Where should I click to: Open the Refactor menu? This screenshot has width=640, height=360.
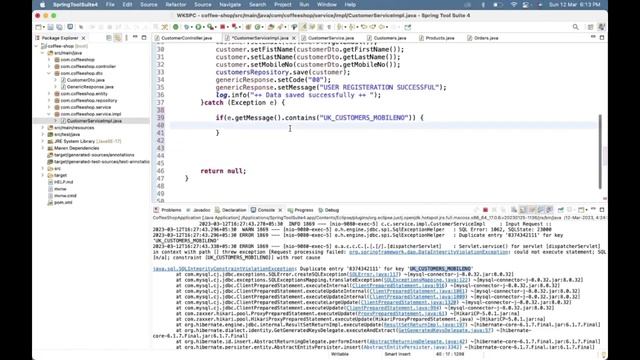tap(176, 4)
